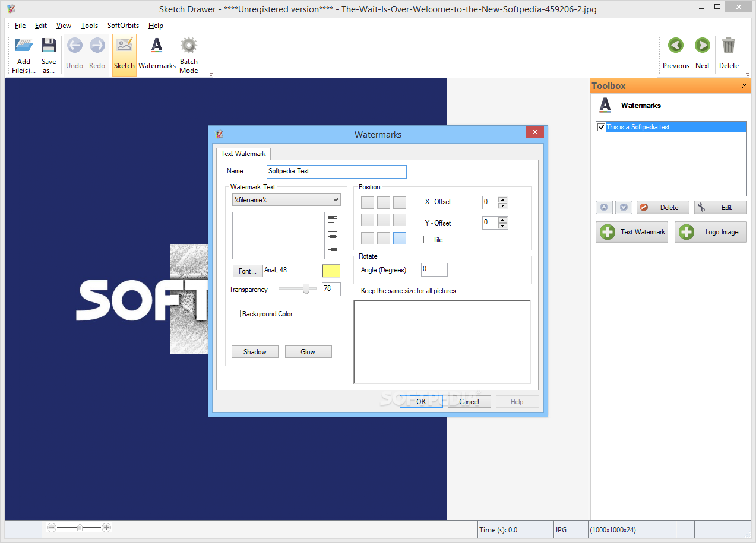
Task: Open the Help menu
Action: click(x=156, y=26)
